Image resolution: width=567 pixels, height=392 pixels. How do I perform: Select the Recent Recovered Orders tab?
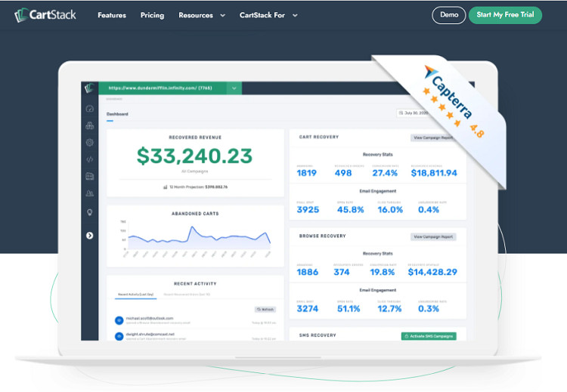[187, 295]
